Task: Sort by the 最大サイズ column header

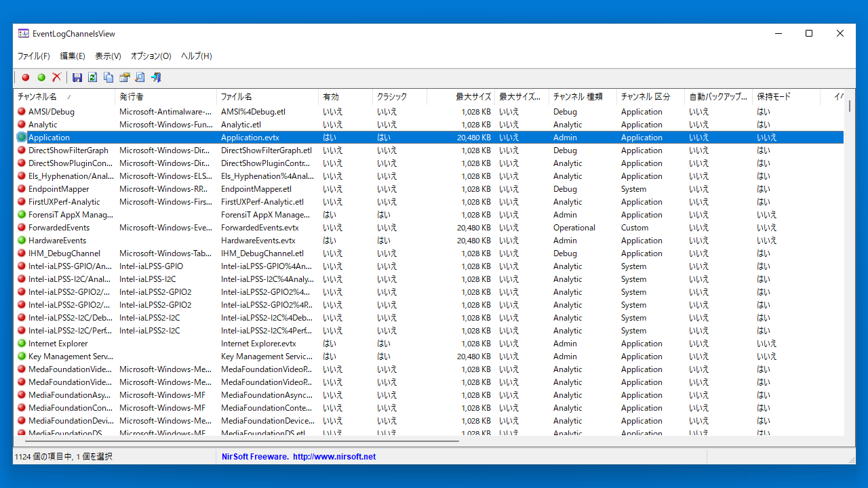Action: [460, 97]
